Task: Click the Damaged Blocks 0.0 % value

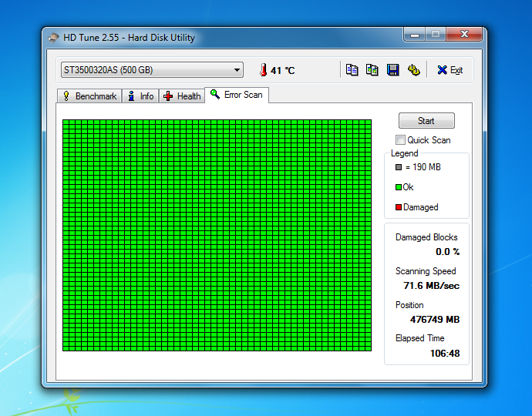Action: click(x=447, y=252)
